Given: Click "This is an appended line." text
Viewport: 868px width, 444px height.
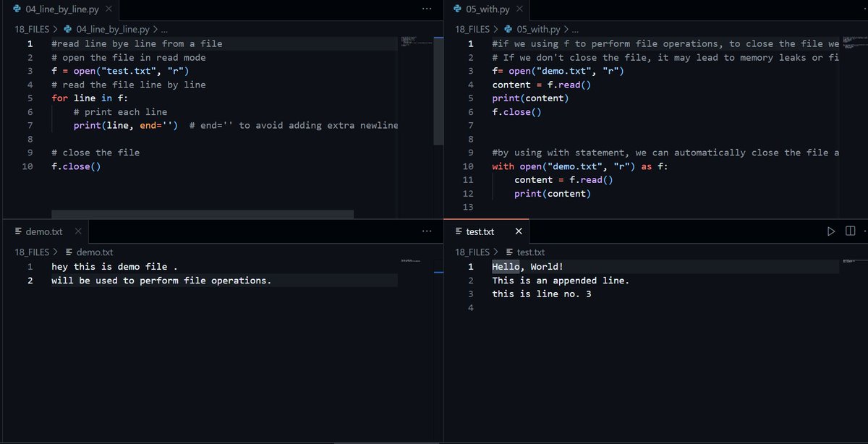Looking at the screenshot, I should (x=561, y=281).
